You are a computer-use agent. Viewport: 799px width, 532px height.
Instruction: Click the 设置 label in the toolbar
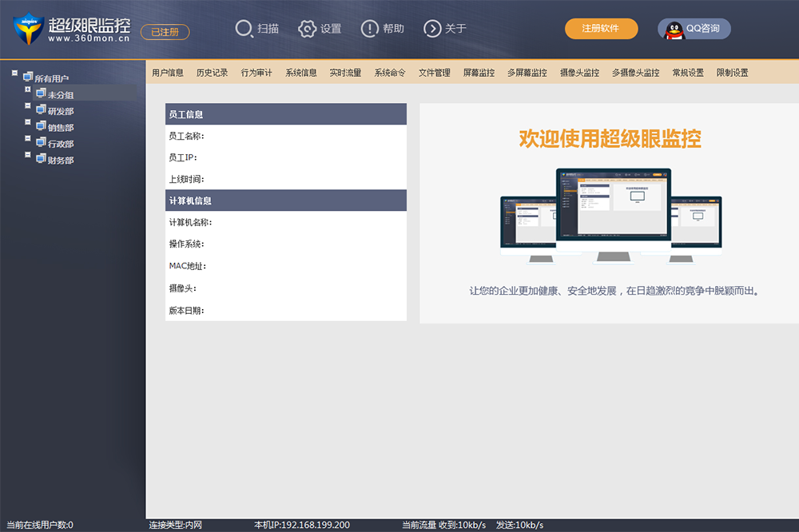[x=331, y=29]
